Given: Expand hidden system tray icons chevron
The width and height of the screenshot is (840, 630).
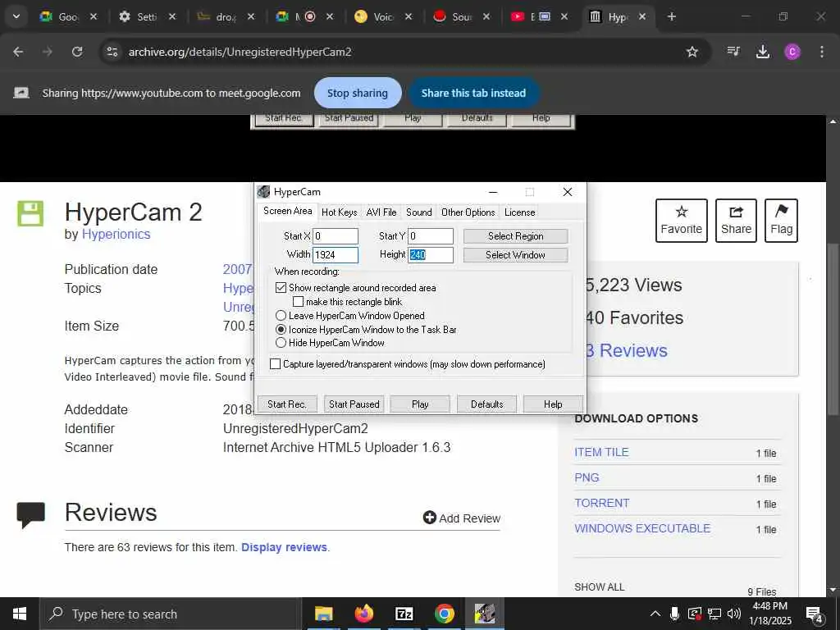Looking at the screenshot, I should (655, 614).
